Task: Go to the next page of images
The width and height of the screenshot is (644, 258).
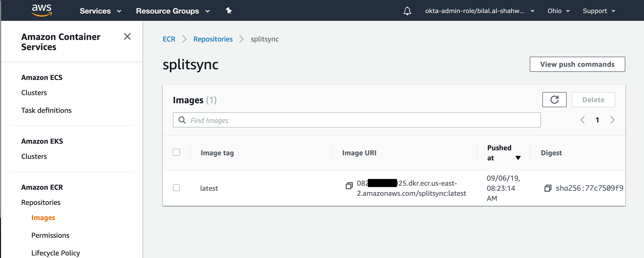Action: (x=612, y=120)
